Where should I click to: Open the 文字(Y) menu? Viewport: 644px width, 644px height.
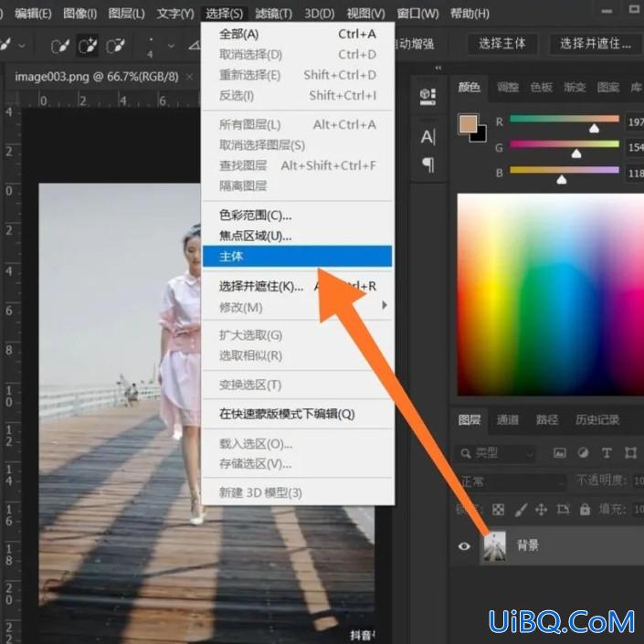[175, 14]
